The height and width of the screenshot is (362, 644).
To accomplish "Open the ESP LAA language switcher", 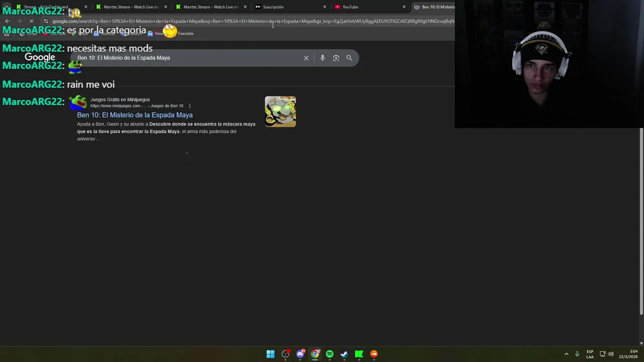I will 590,354.
